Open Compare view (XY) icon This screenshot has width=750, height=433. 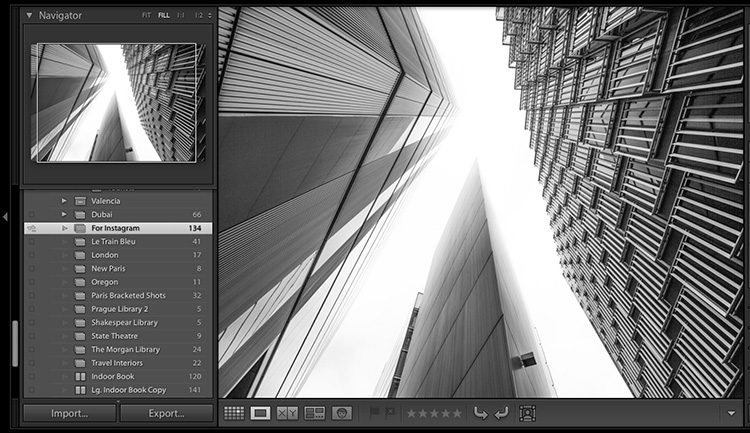coord(287,413)
